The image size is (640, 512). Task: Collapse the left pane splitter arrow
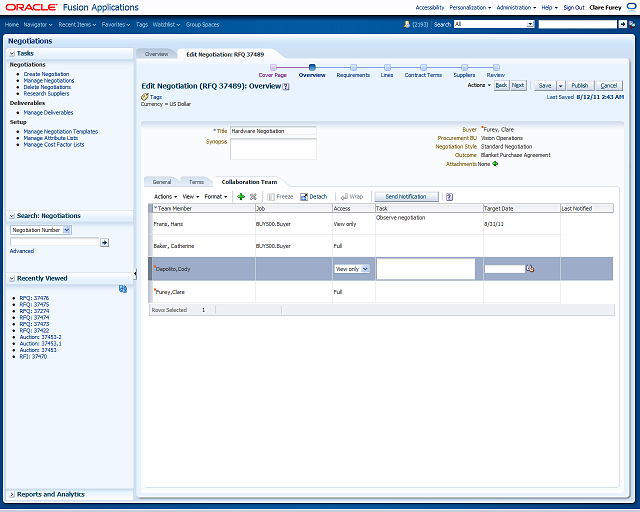click(135, 274)
